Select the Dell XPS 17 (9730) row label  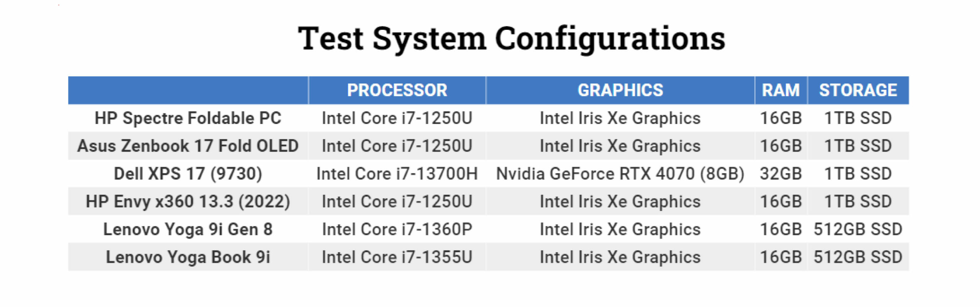(188, 174)
